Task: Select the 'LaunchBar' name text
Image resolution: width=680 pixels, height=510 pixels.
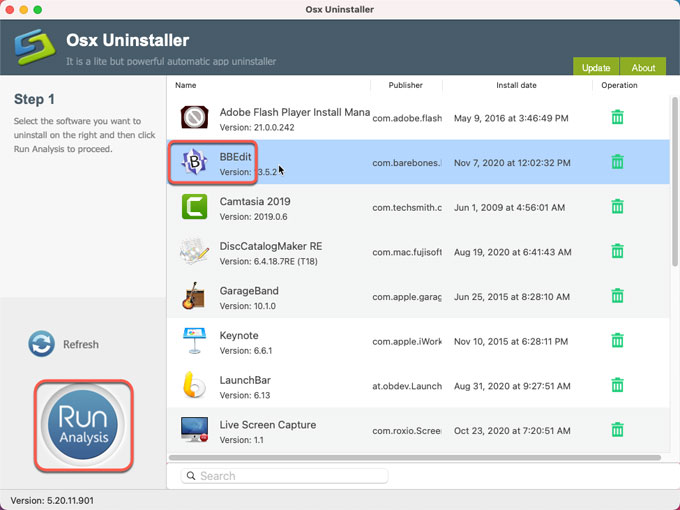Action: click(245, 380)
